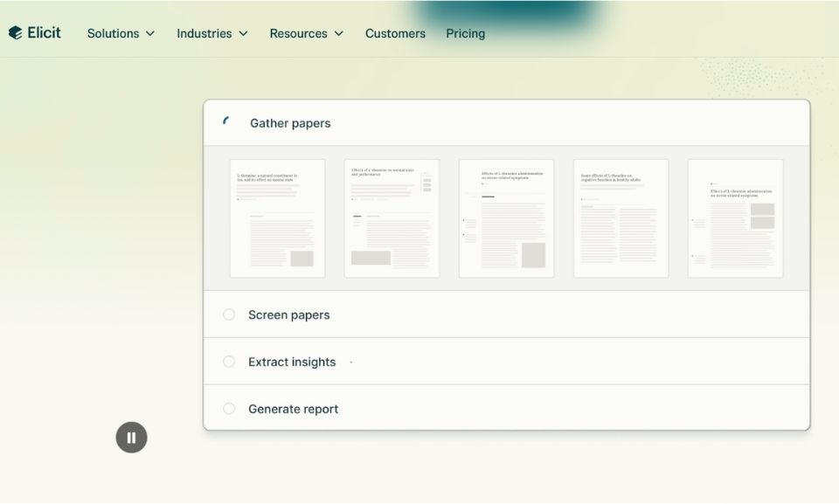839x504 pixels.
Task: Expand the Industries dropdown menu
Action: click(x=212, y=33)
